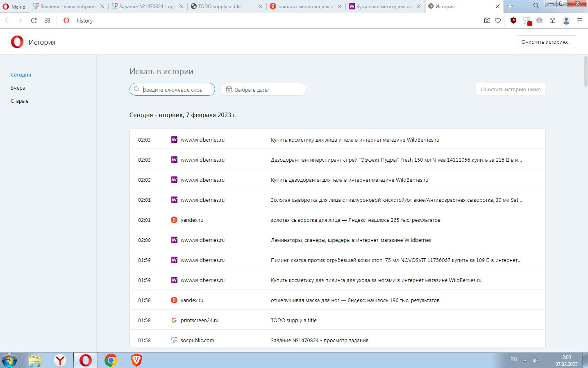Open Ламинаторы, сканеры, шредеры entry
The image size is (588, 368).
click(x=337, y=239)
